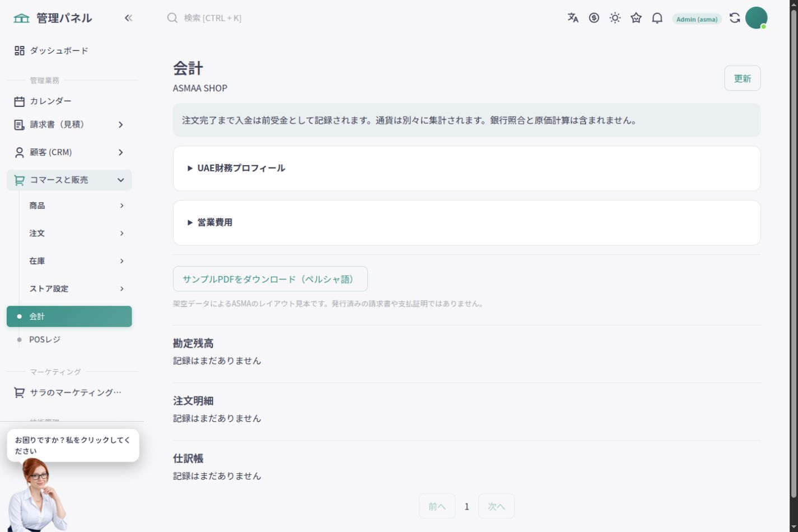This screenshot has height=532, width=798.
Task: Collapse sidebar with double-chevron icon
Action: (x=128, y=18)
